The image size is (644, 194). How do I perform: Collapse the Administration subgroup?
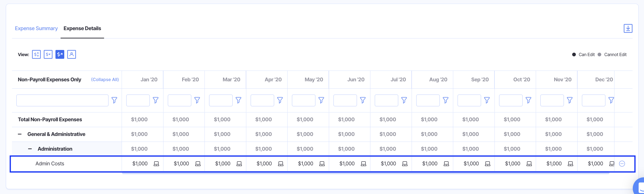click(30, 149)
